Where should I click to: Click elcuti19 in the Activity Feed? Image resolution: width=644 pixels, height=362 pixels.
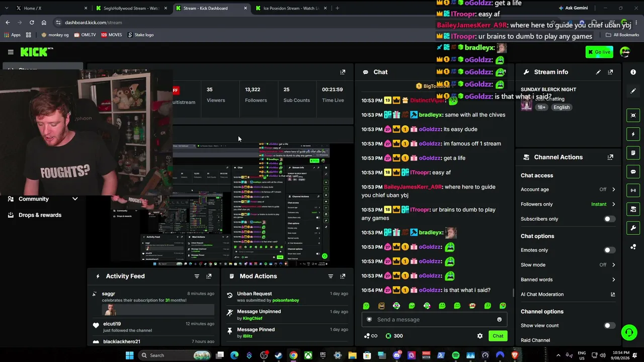112,324
